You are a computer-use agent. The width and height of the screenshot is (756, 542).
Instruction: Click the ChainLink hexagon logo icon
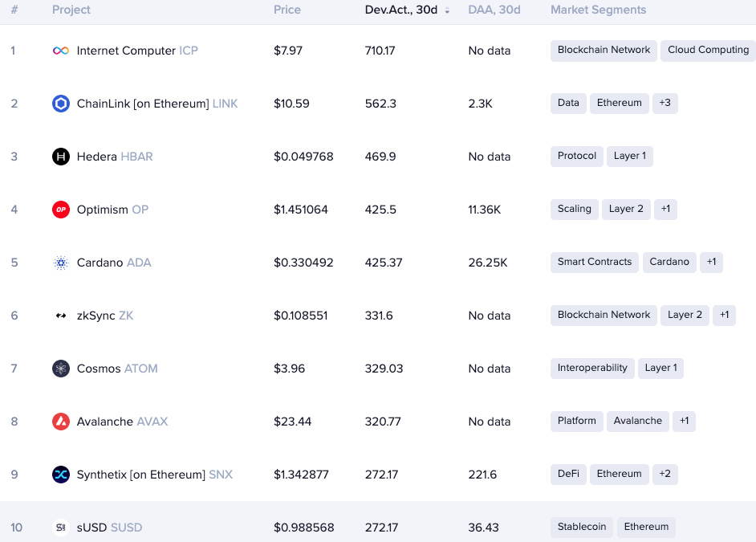[x=61, y=104]
